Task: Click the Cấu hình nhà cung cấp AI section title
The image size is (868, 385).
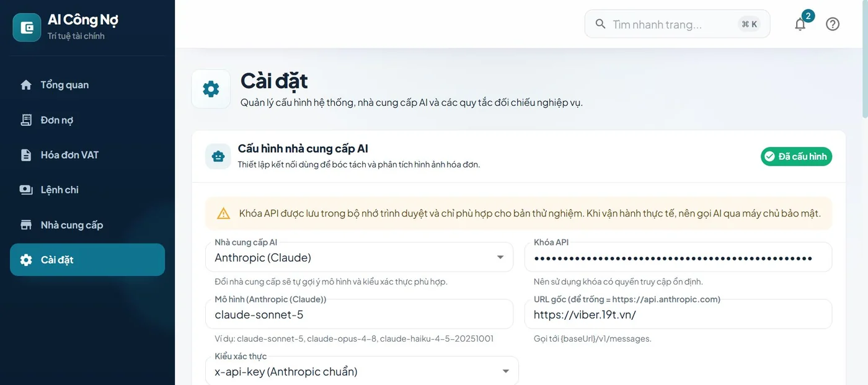Action: [303, 149]
